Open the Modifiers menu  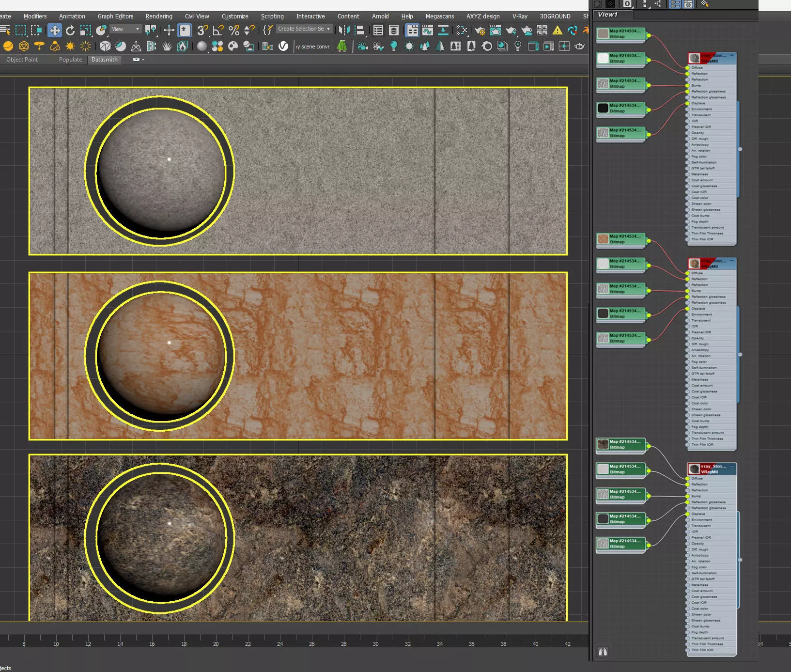pyautogui.click(x=35, y=16)
